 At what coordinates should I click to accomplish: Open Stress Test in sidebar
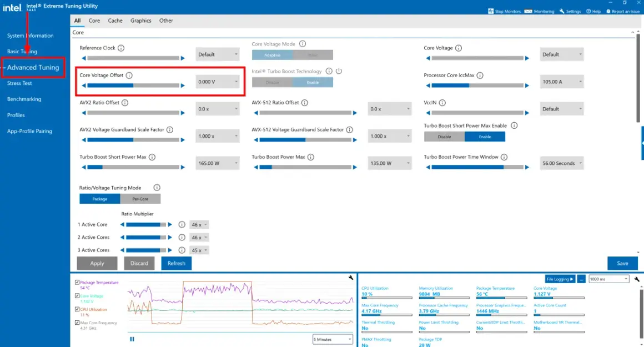19,83
